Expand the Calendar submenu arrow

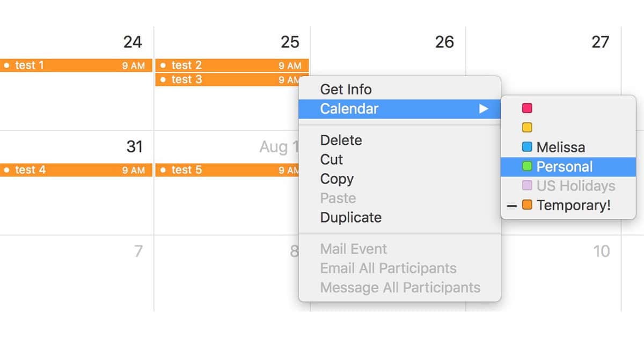coord(484,109)
